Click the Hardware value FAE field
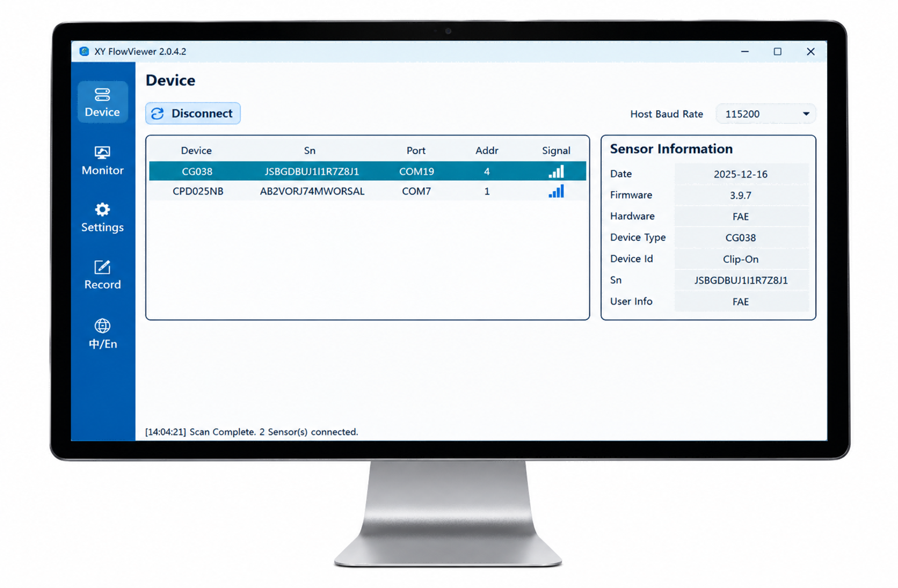This screenshot has width=898, height=588. pyautogui.click(x=741, y=217)
